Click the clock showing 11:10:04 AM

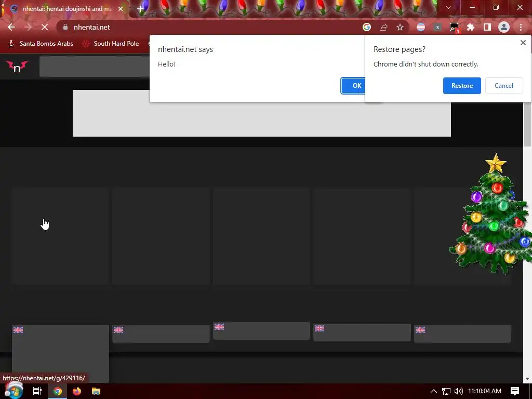click(x=485, y=391)
